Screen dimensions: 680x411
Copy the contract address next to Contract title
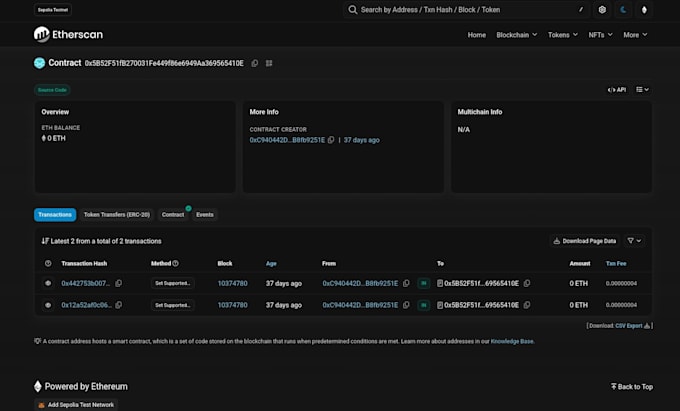pos(255,63)
